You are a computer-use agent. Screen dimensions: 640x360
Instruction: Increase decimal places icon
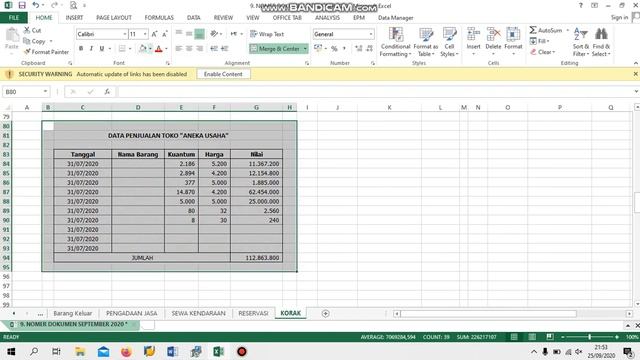point(358,49)
